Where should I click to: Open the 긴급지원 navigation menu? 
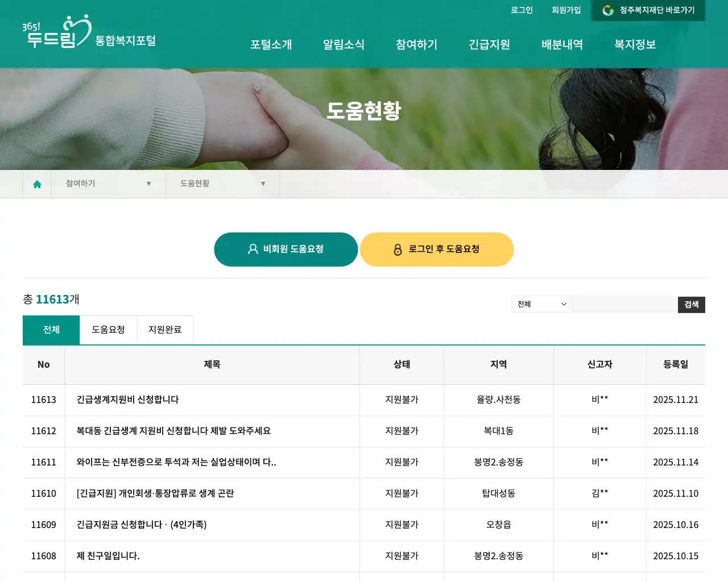coord(489,45)
